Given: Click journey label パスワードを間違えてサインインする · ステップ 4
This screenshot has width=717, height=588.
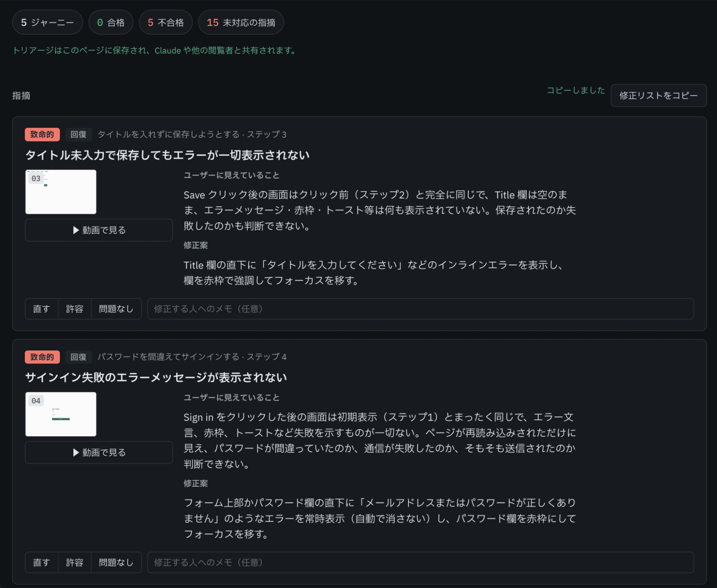Looking at the screenshot, I should pos(192,357).
